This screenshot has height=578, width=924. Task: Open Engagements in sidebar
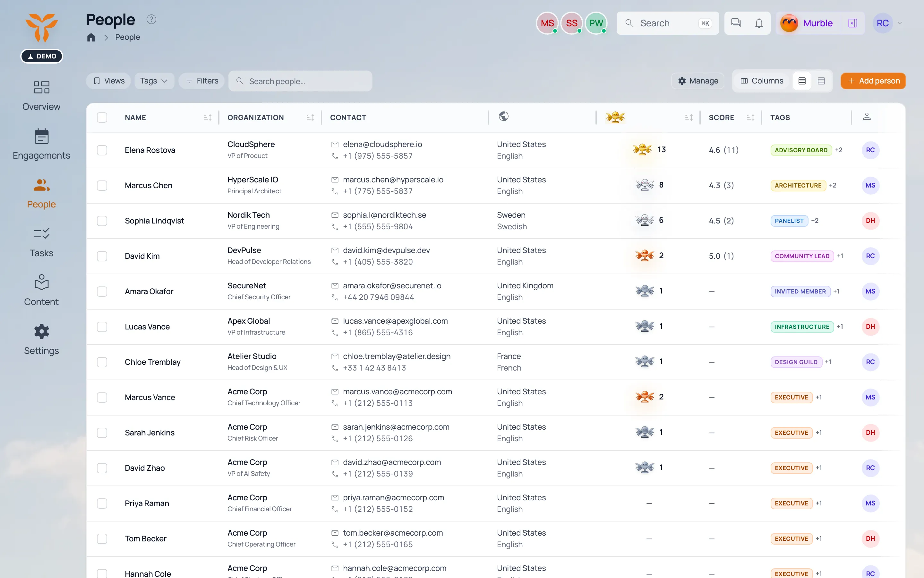(41, 144)
